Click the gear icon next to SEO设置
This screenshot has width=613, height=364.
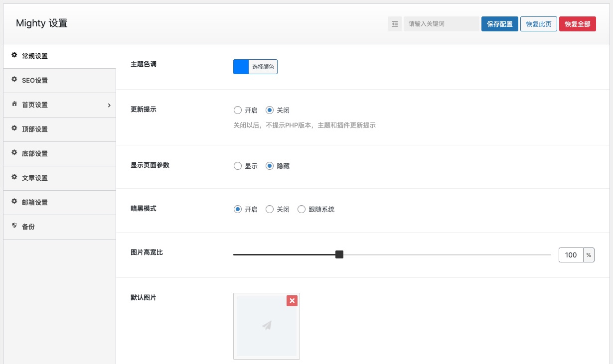tap(14, 80)
